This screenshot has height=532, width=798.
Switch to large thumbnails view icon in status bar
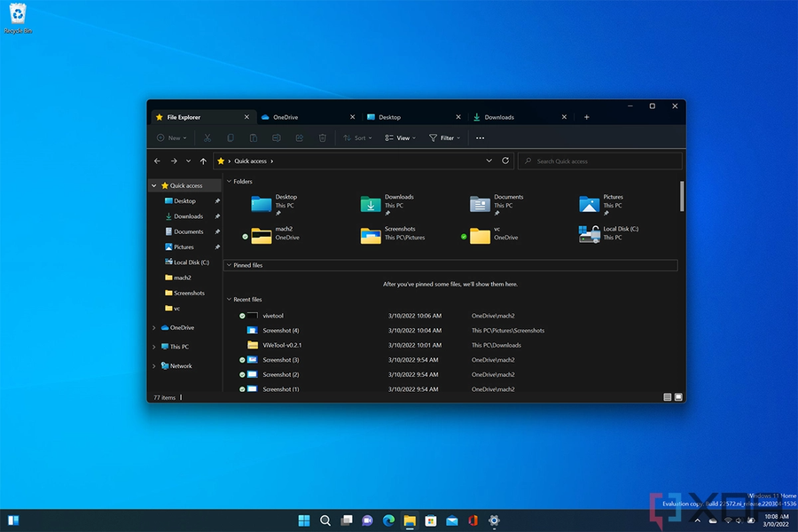[678, 397]
